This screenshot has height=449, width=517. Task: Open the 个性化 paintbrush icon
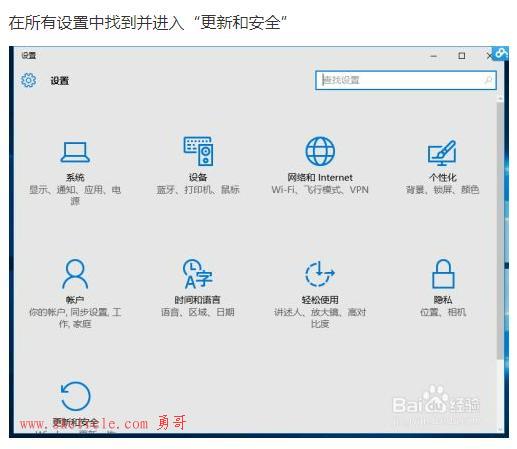click(x=442, y=153)
